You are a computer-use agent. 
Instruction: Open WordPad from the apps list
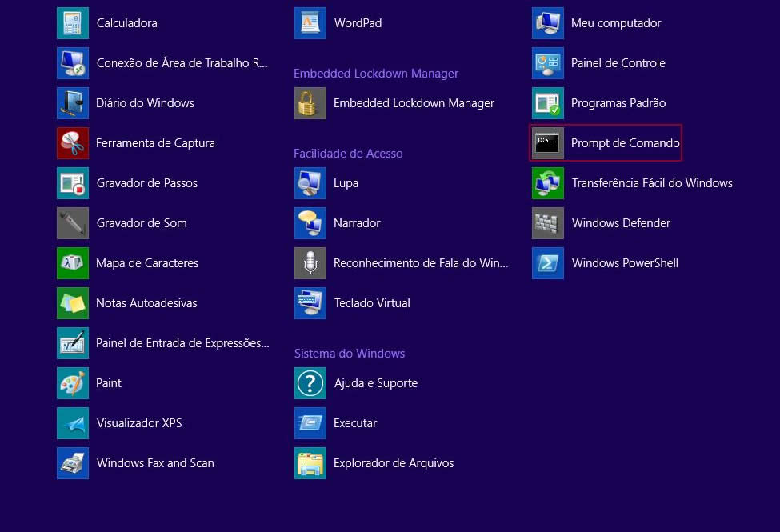click(x=357, y=23)
